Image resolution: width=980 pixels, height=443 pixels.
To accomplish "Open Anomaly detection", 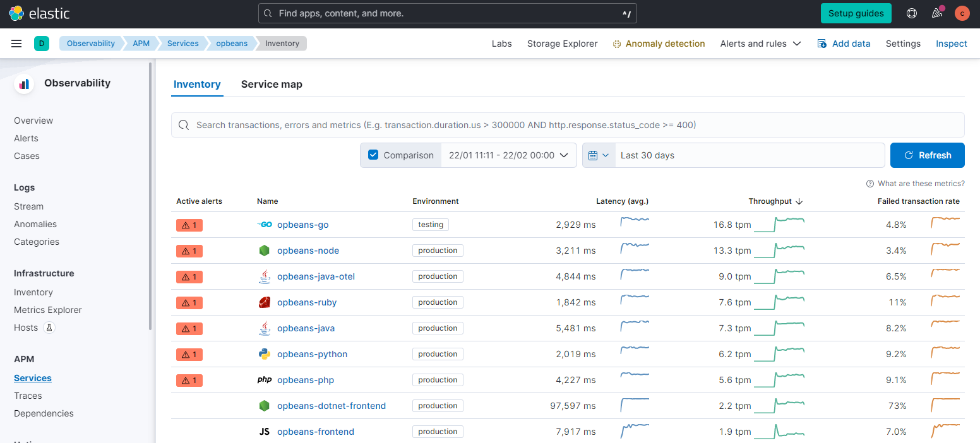I will [x=659, y=44].
